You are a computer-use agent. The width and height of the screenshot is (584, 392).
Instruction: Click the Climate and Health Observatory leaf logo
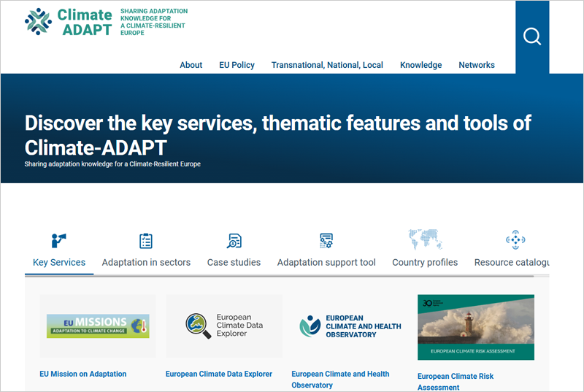(x=310, y=326)
